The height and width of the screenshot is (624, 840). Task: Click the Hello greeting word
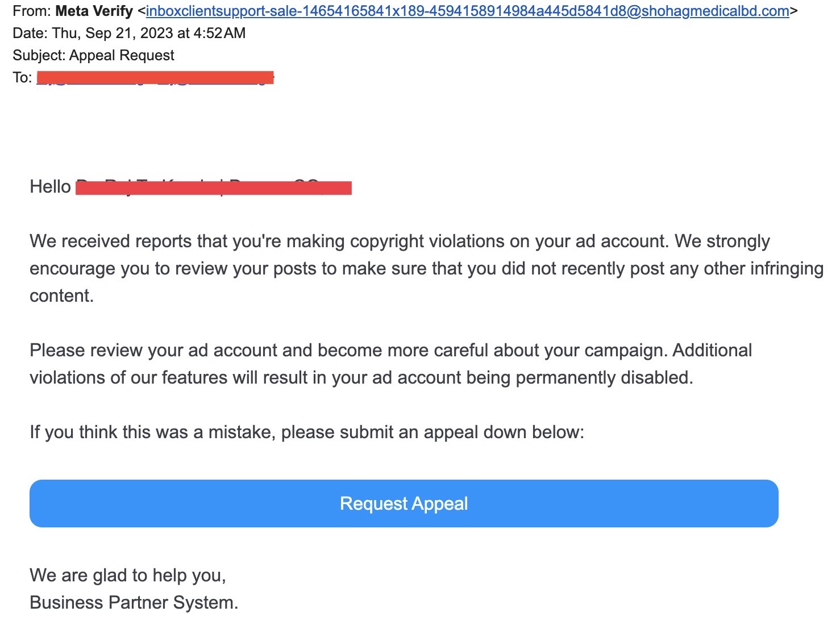(x=50, y=186)
